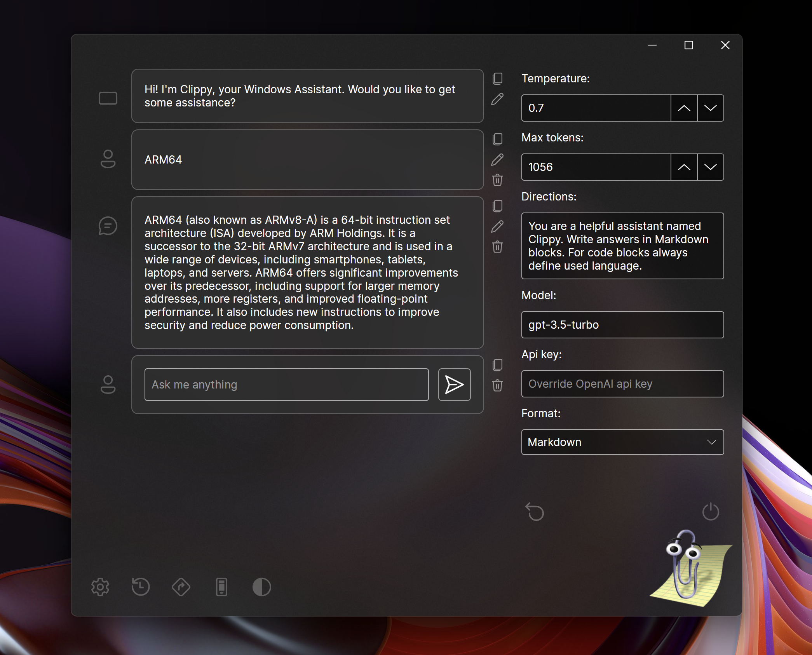Toggle dark/light theme half-circle icon
Viewport: 812px width, 655px height.
pos(262,587)
